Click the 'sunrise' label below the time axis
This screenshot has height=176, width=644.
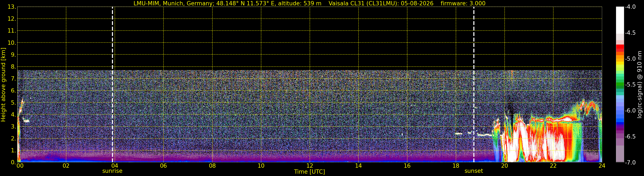112,171
